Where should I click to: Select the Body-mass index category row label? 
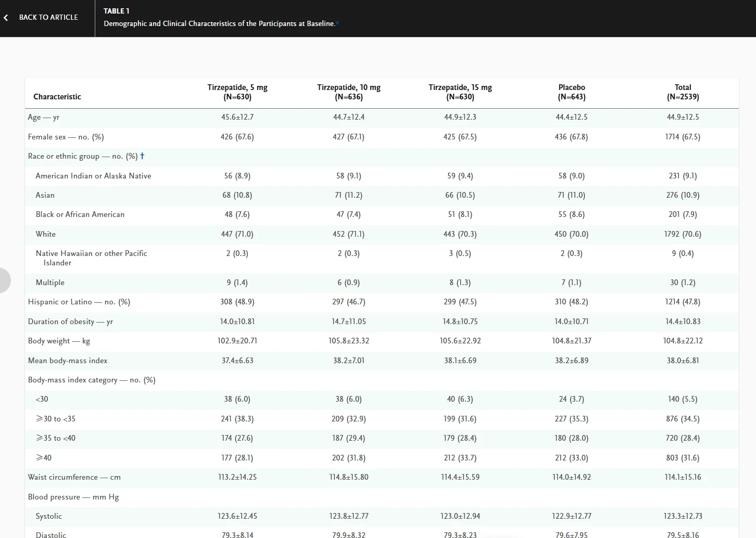[92, 380]
